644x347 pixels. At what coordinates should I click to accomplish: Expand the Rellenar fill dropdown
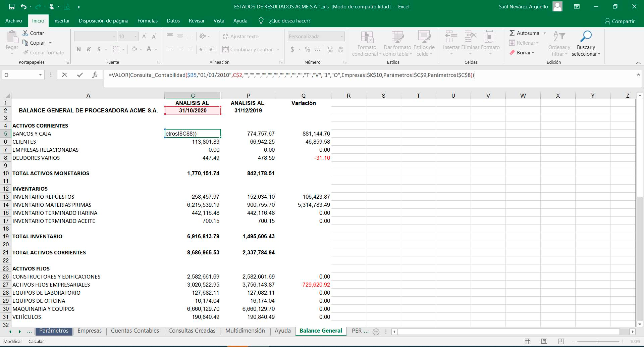[537, 43]
